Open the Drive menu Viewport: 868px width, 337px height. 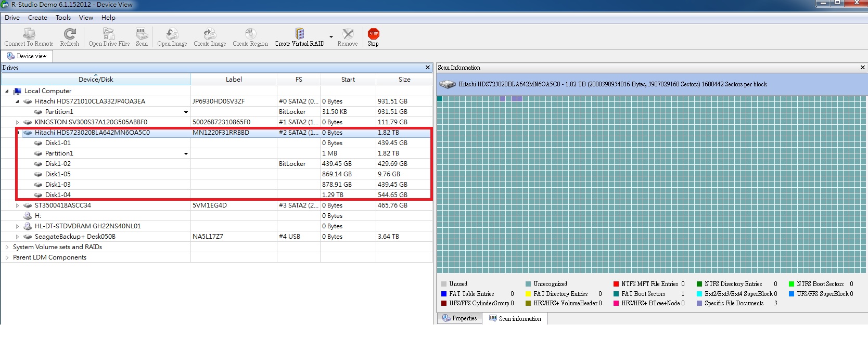pyautogui.click(x=12, y=18)
